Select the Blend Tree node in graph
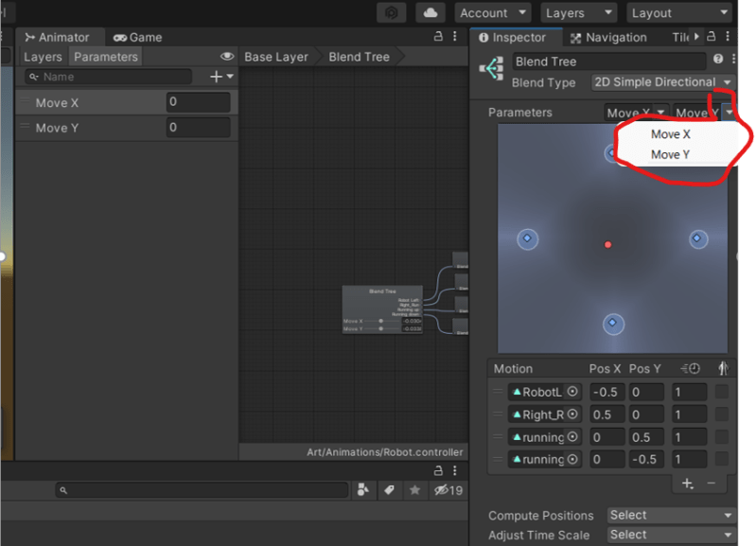The width and height of the screenshot is (756, 546). click(382, 309)
